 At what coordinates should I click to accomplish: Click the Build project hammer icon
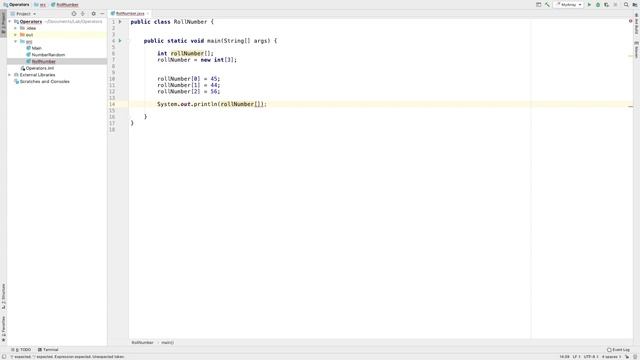click(x=547, y=4)
